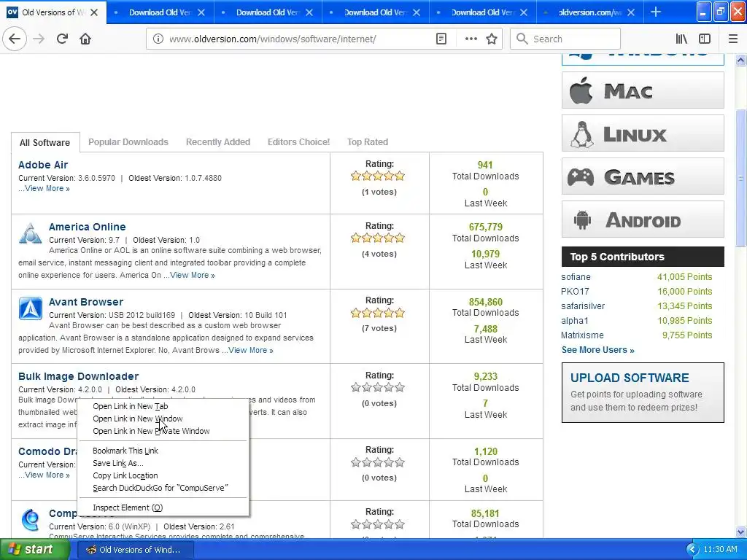Image resolution: width=747 pixels, height=560 pixels.
Task: Open the Games platform button
Action: point(643,176)
